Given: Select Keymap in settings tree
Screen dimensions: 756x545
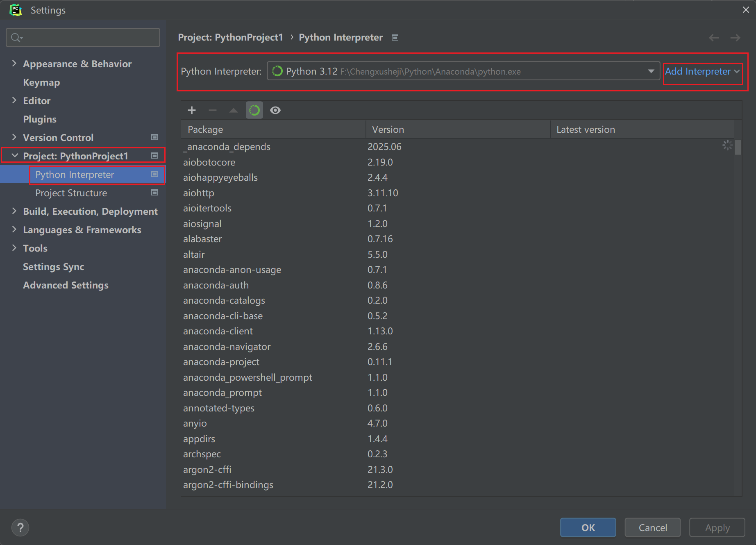Looking at the screenshot, I should [41, 82].
